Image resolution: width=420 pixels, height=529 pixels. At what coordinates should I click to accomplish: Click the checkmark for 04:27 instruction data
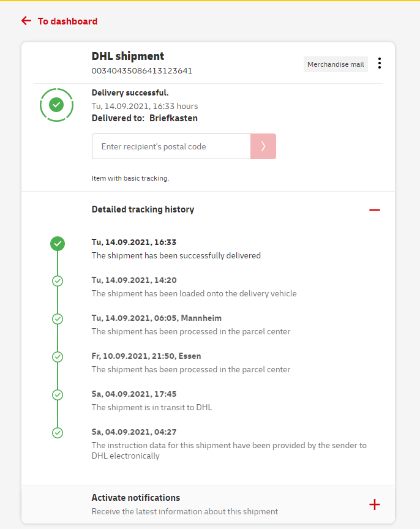58,433
